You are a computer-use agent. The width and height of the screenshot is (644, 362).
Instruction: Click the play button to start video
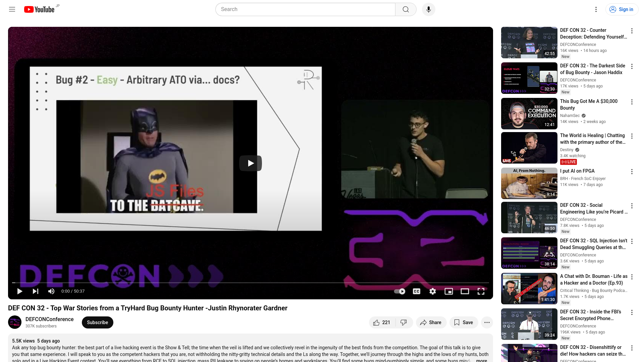[x=19, y=291]
